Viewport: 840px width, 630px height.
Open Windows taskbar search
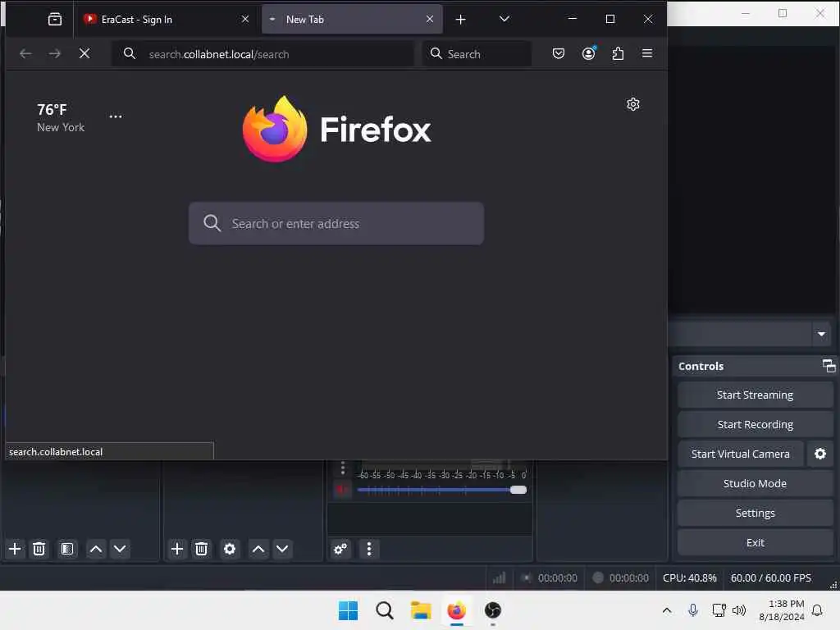tap(384, 610)
